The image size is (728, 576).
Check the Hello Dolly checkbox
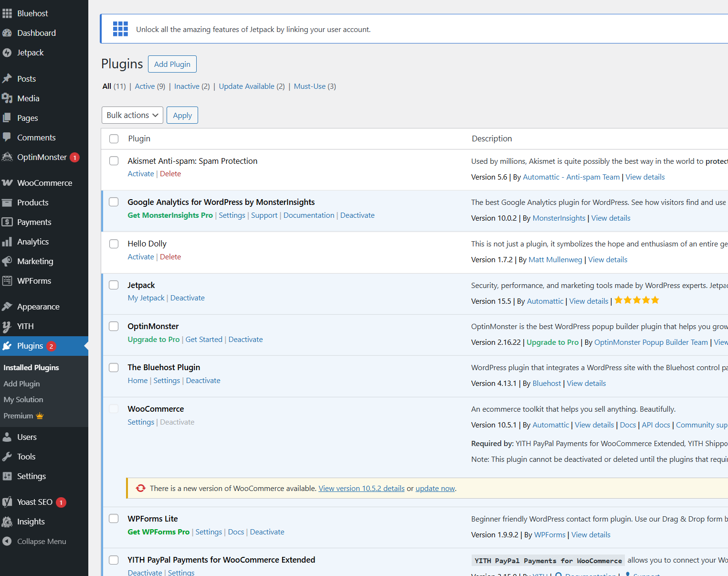click(x=114, y=244)
